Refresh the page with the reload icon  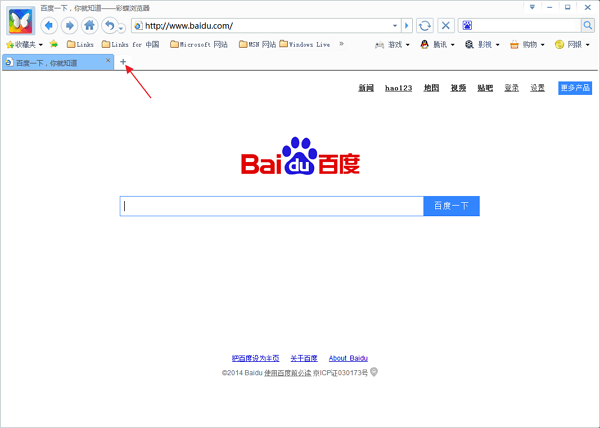click(x=425, y=26)
